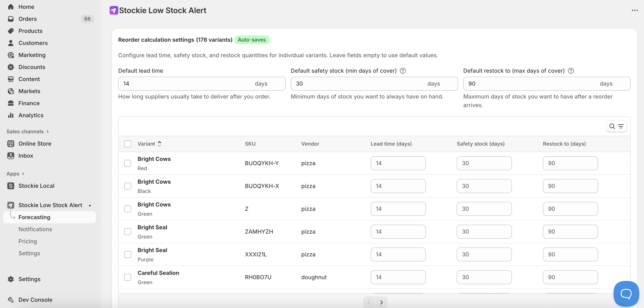Viewport: 644px width, 308px height.
Task: Click the Default lead time input
Action: point(185,84)
